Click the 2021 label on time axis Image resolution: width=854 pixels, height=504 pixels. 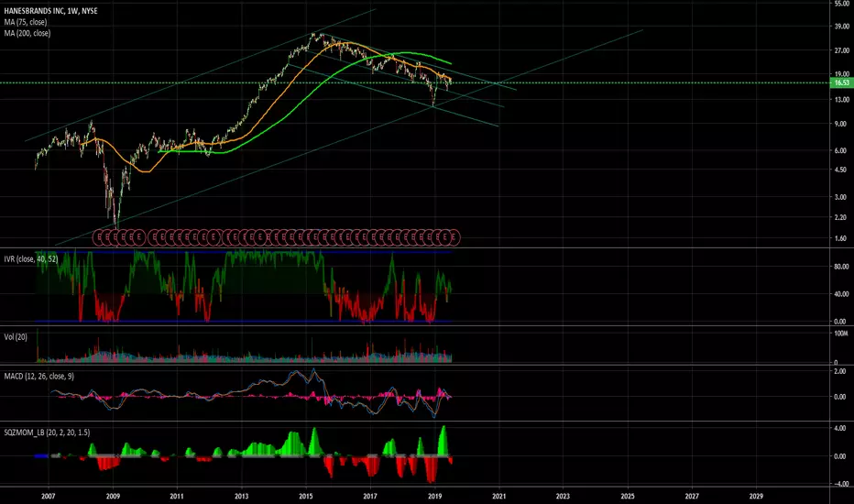tap(498, 497)
